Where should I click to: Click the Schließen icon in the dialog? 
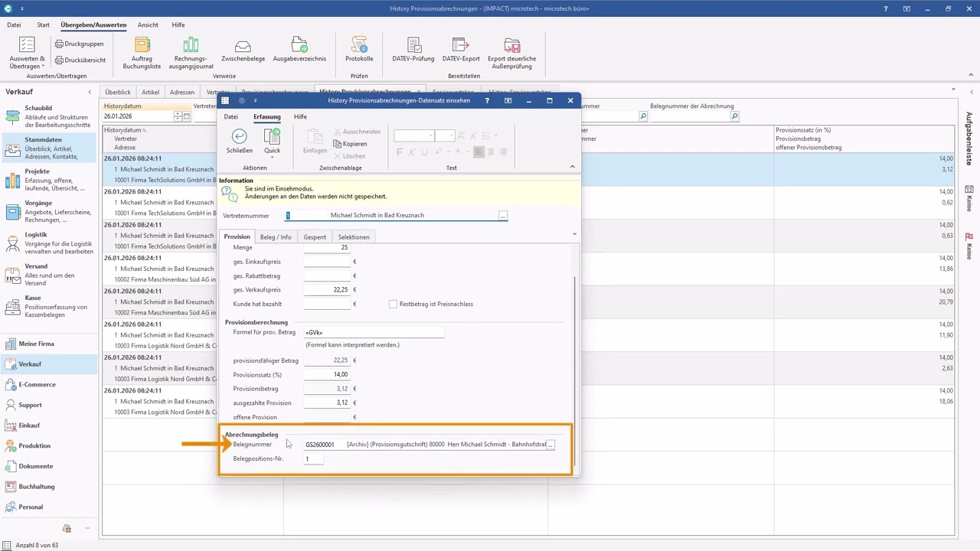point(240,141)
